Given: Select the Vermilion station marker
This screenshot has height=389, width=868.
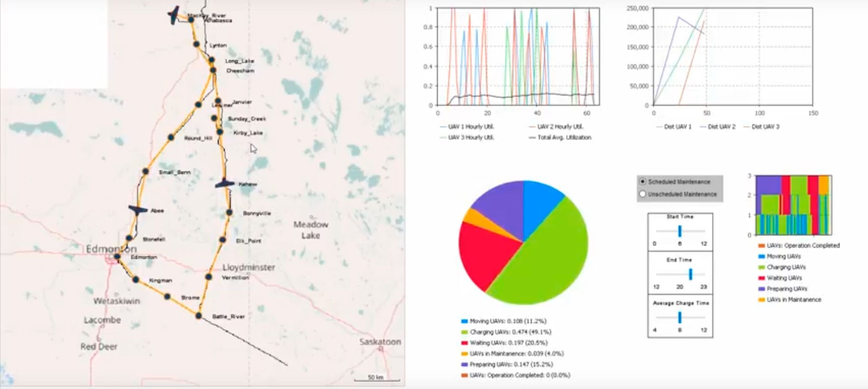Looking at the screenshot, I should click(x=208, y=277).
